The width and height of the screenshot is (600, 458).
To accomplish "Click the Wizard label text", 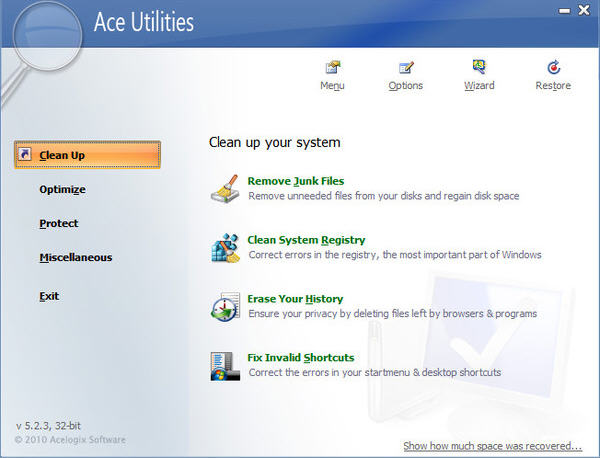I will (479, 85).
